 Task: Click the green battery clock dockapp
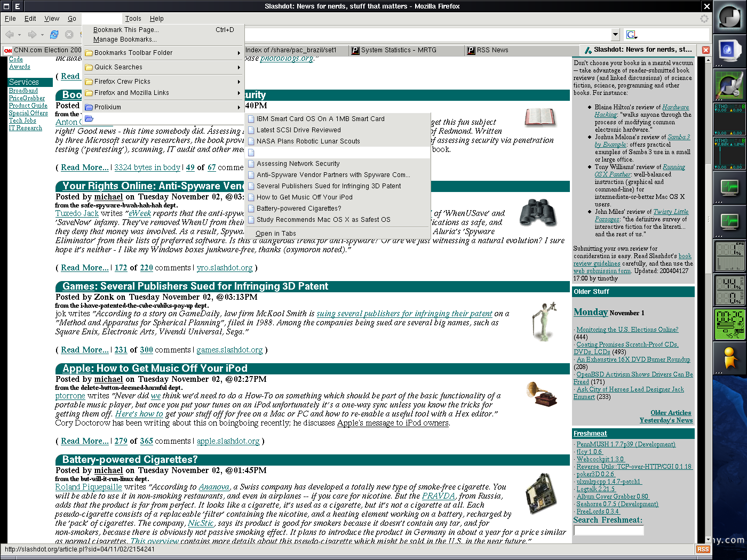(729, 324)
